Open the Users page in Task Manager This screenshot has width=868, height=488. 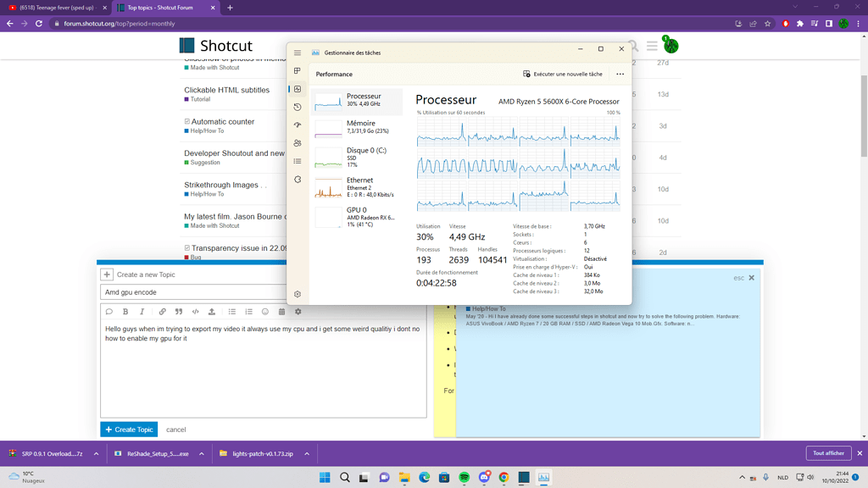click(x=298, y=143)
